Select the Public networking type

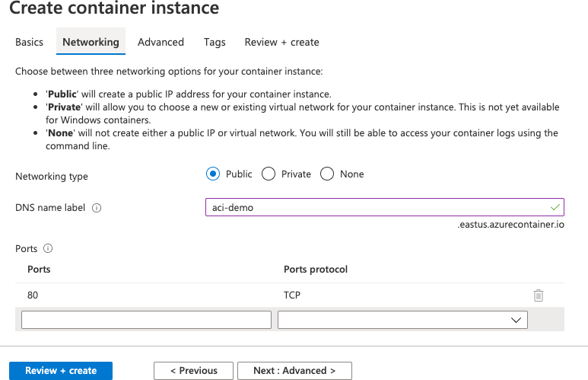pos(213,174)
